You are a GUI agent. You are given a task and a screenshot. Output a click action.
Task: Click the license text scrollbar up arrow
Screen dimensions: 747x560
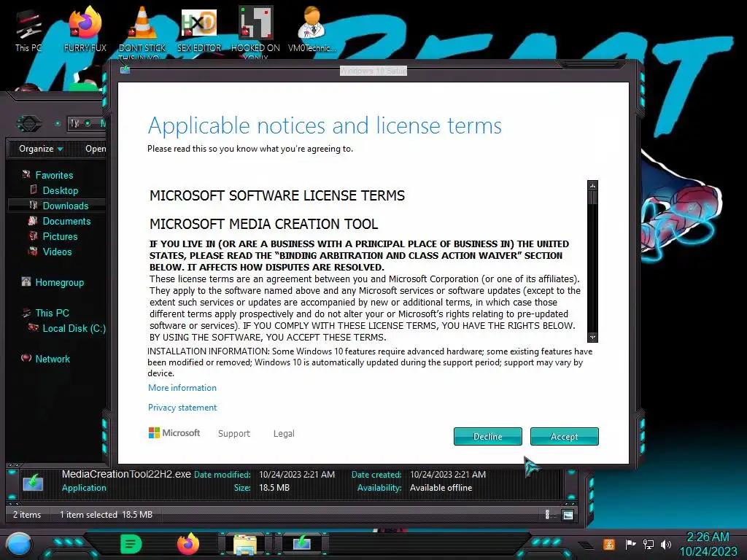click(x=592, y=185)
